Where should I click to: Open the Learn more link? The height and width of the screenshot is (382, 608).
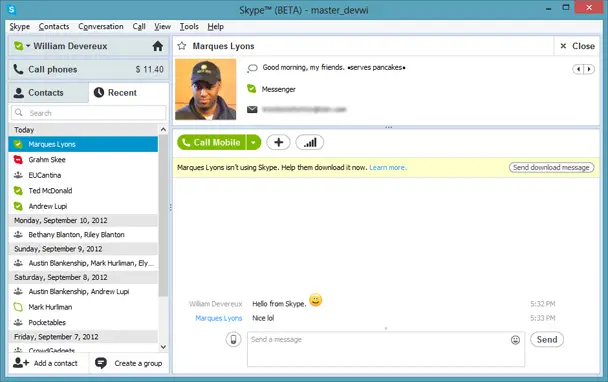click(388, 168)
